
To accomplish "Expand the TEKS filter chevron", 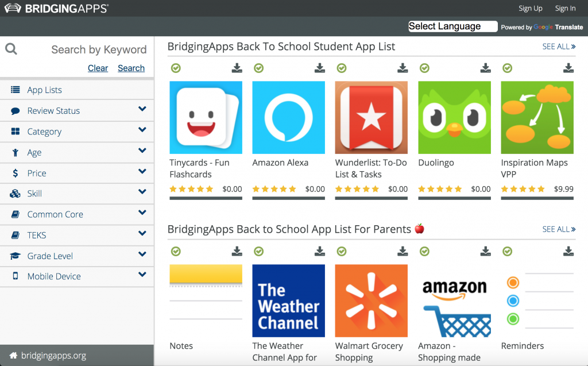I will coord(142,233).
